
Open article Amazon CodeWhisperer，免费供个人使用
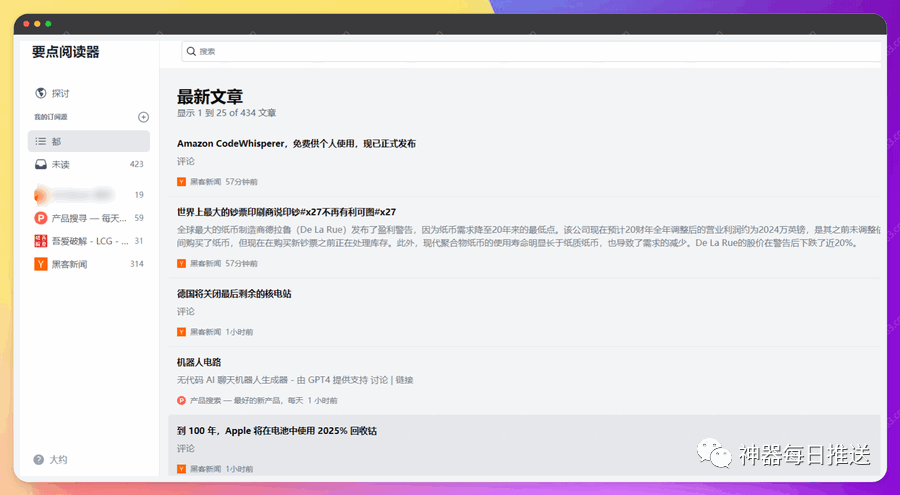296,144
